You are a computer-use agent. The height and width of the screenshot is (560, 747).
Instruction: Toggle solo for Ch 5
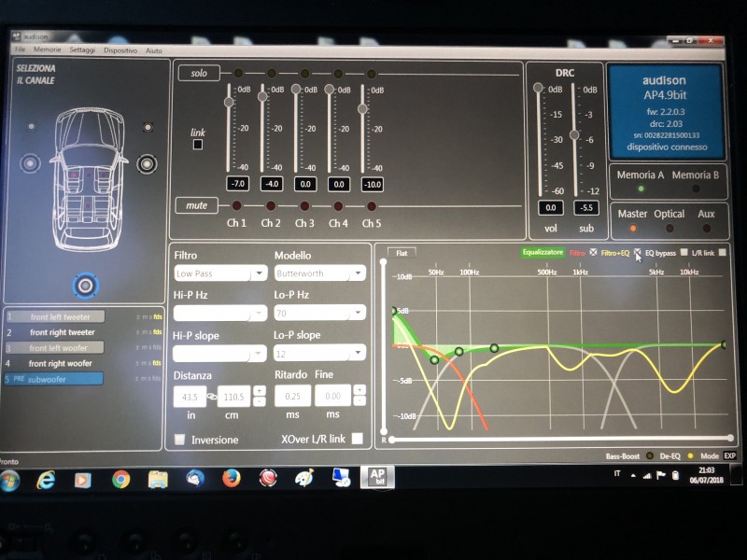coord(372,74)
